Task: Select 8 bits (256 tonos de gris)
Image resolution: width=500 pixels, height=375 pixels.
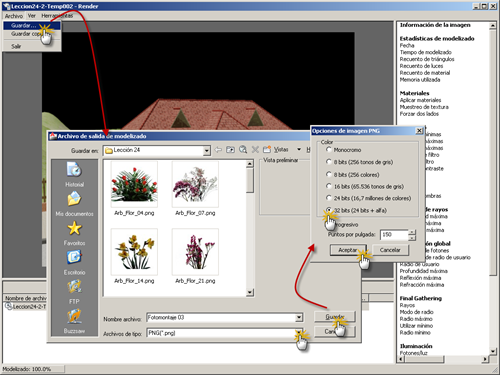Action: click(329, 162)
